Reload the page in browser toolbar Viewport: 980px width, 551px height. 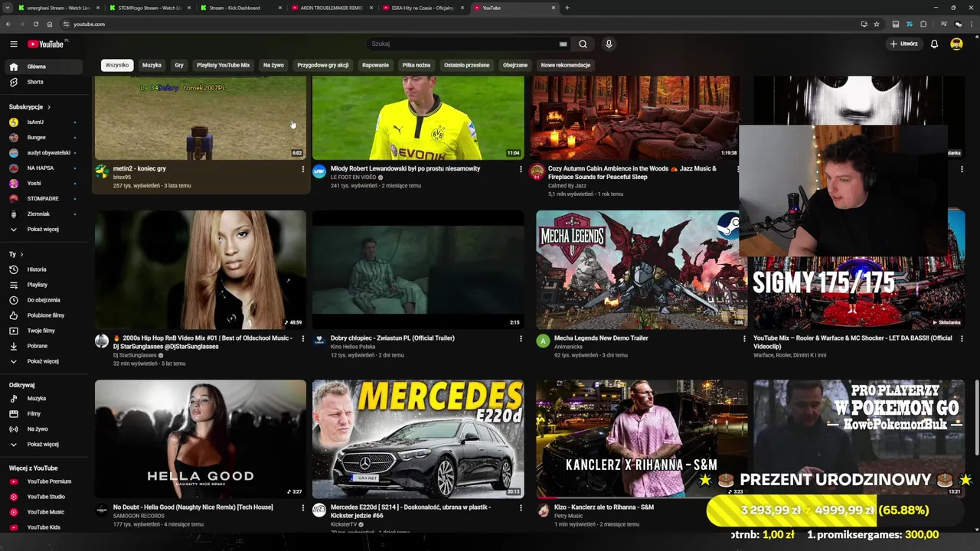(36, 24)
